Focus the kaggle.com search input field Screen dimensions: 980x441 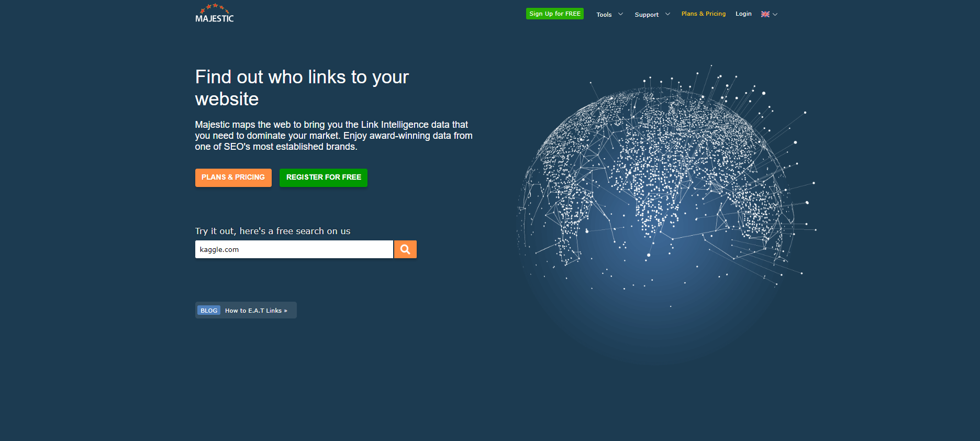click(x=294, y=249)
